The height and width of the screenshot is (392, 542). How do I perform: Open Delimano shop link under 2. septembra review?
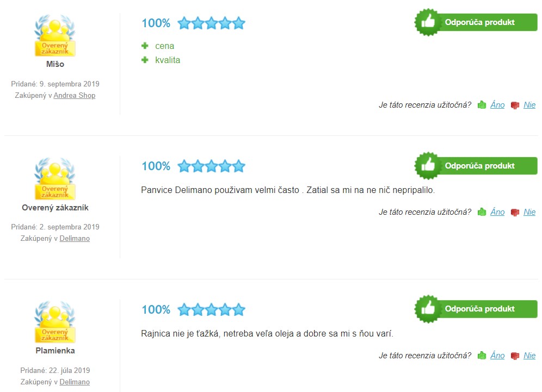coord(75,238)
